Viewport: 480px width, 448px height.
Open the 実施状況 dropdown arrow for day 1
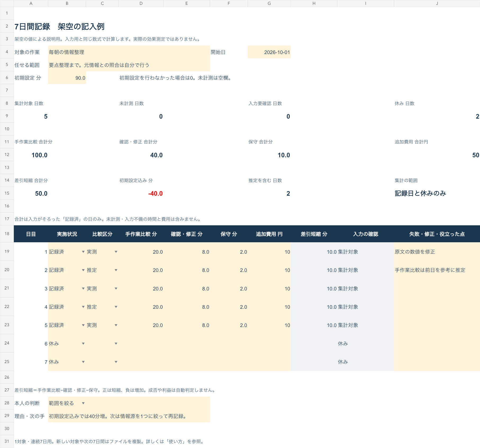83,252
